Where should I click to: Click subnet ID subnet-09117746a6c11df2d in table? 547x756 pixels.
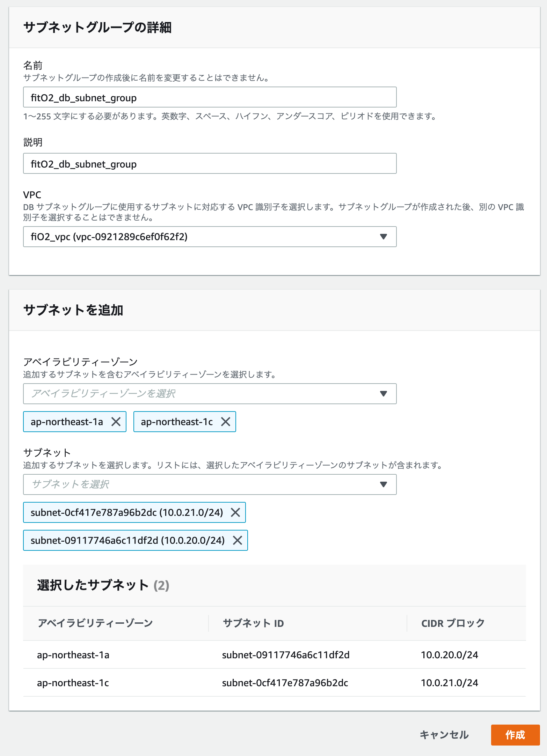pos(286,655)
